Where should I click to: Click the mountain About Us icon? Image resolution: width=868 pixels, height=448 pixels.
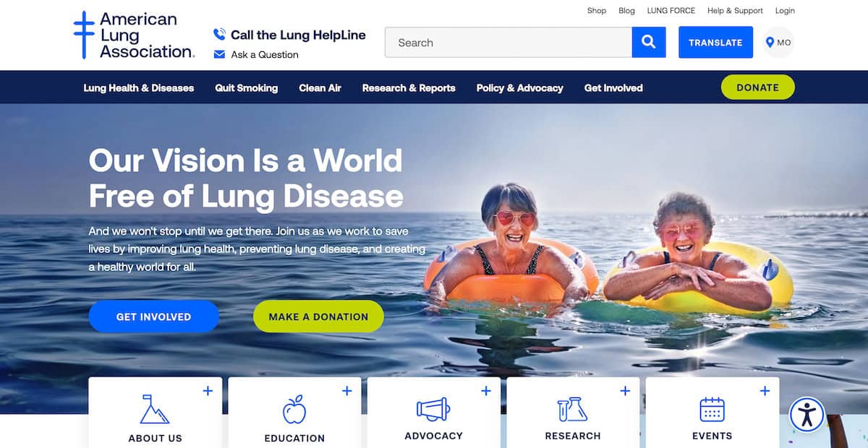155,409
